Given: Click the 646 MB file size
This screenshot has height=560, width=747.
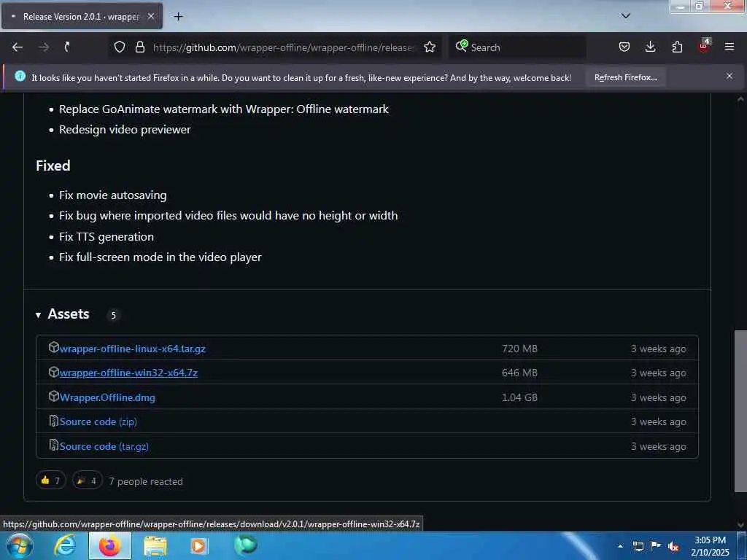Looking at the screenshot, I should (x=519, y=373).
